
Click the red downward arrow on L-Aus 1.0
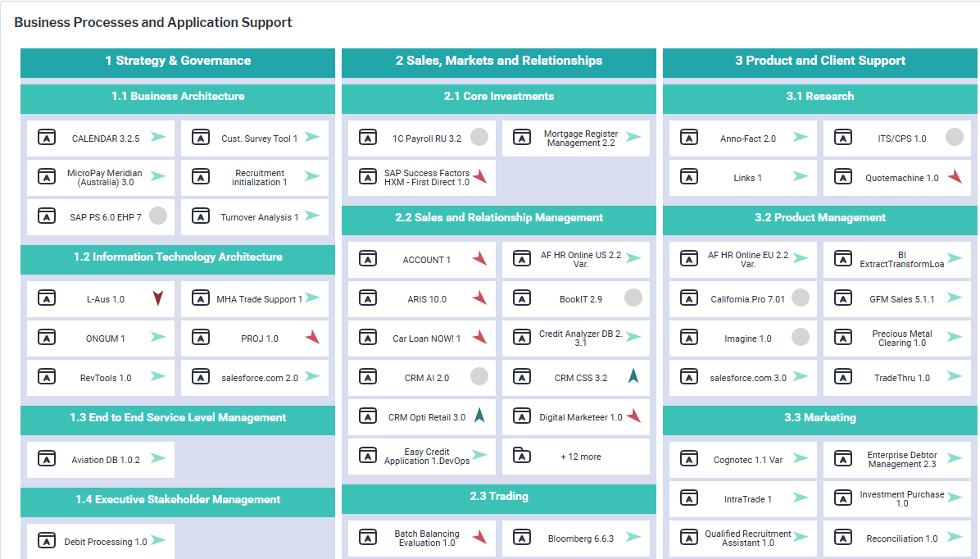pos(157,298)
